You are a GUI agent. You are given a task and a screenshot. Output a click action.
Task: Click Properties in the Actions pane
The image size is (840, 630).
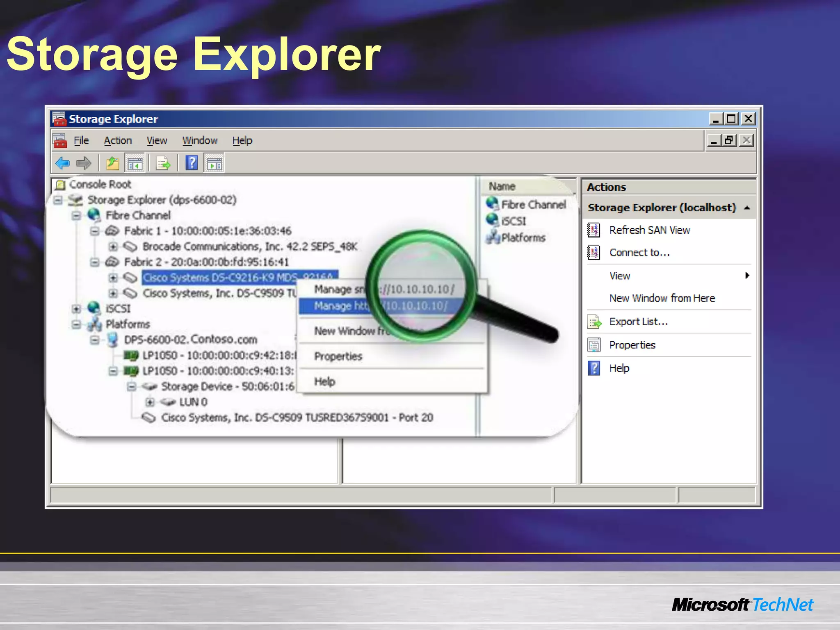632,345
